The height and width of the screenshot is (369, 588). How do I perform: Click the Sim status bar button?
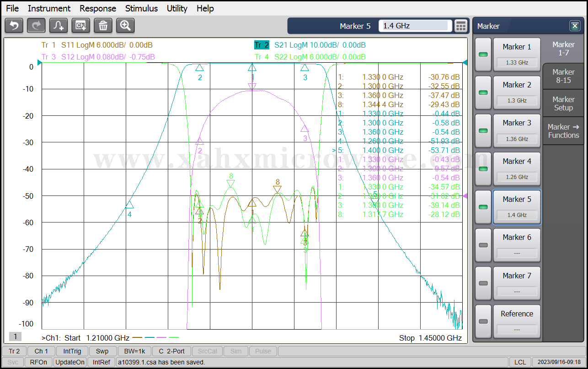tap(236, 351)
